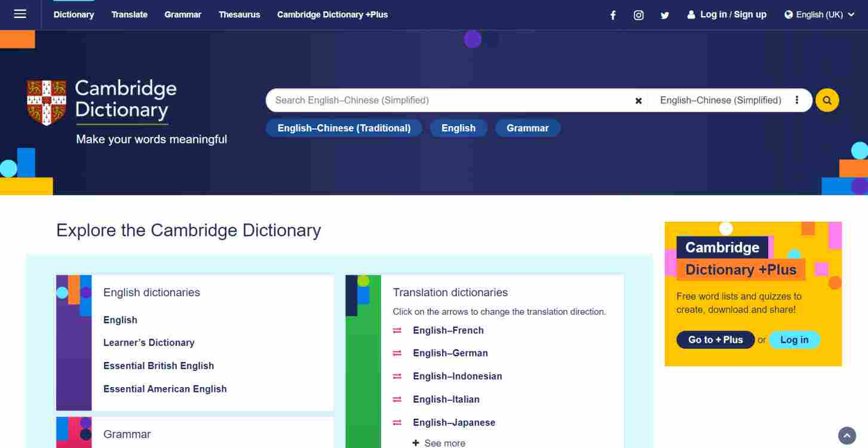Open the Dictionary nav tab
868x448 pixels.
pos(73,14)
